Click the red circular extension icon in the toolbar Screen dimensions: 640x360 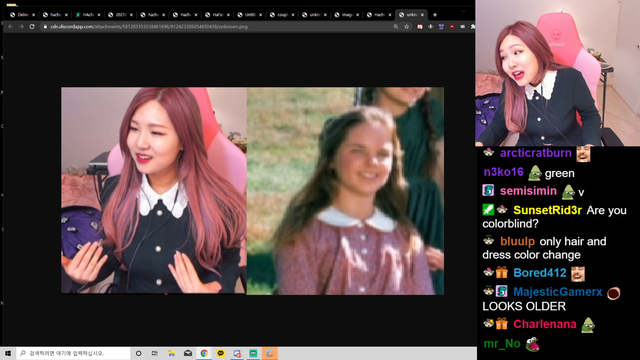click(x=452, y=27)
